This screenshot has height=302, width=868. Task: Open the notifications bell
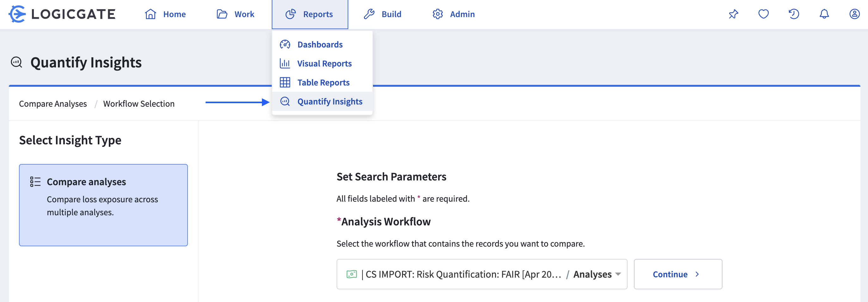pyautogui.click(x=824, y=14)
